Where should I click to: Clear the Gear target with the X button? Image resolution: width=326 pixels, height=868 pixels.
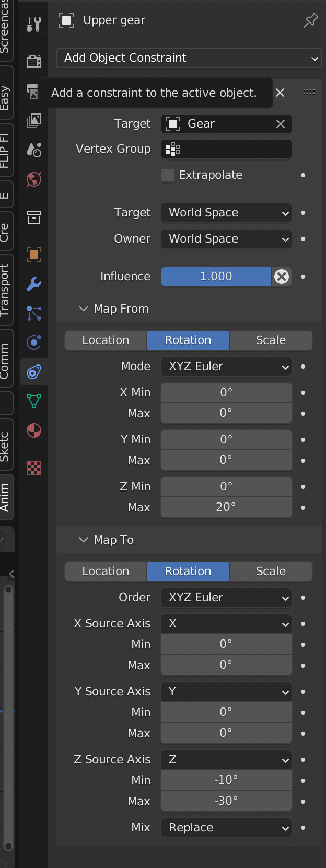(x=280, y=124)
